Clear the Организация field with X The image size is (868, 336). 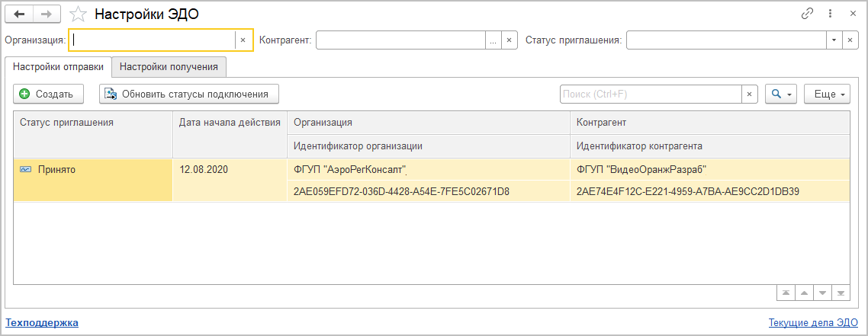[x=243, y=40]
